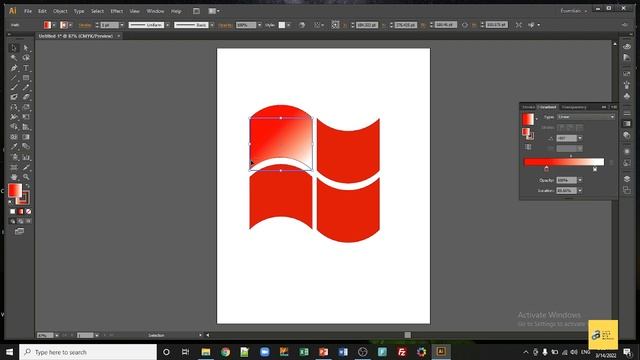This screenshot has width=640, height=360.
Task: Open the Appearance panel icon in dock
Action: pos(627,151)
